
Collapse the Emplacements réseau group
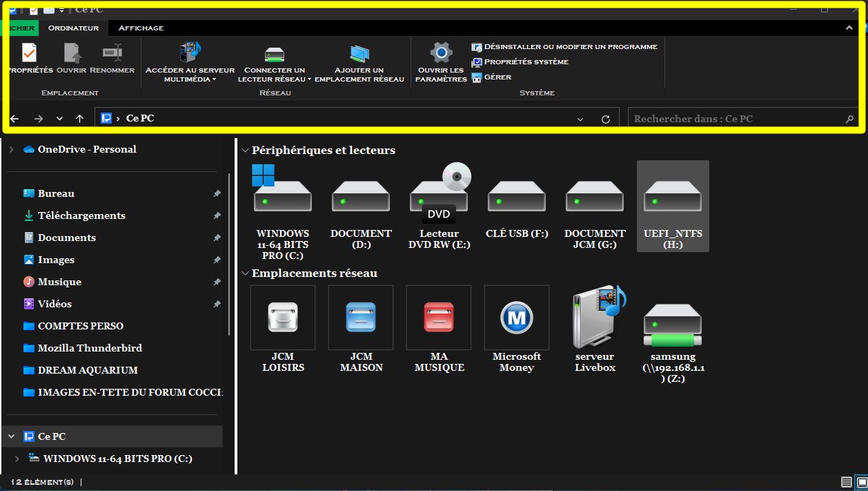(245, 273)
